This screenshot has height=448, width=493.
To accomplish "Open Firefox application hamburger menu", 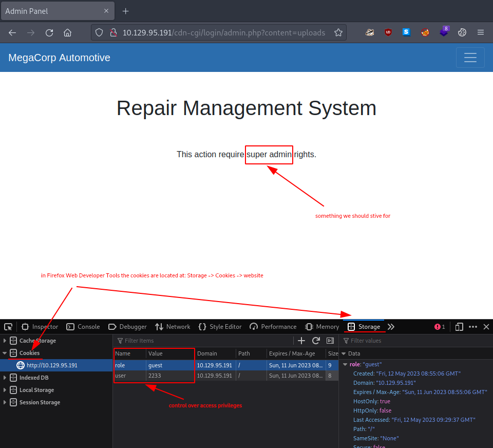I will [480, 32].
